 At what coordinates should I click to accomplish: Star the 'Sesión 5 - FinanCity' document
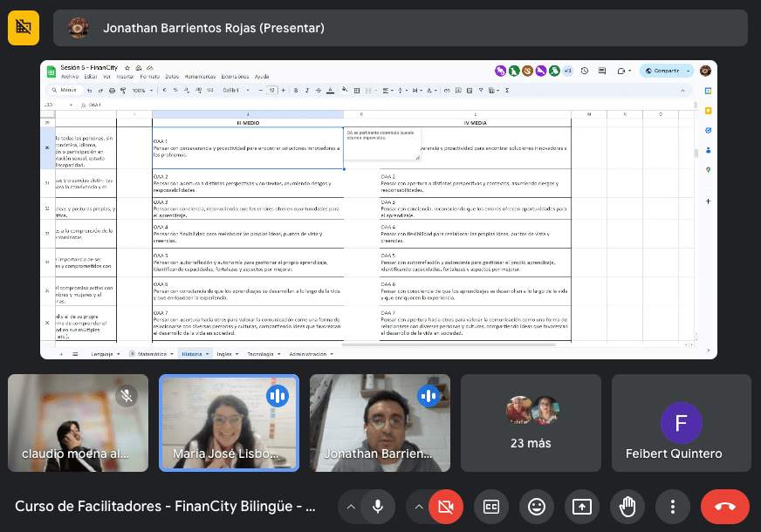point(127,68)
